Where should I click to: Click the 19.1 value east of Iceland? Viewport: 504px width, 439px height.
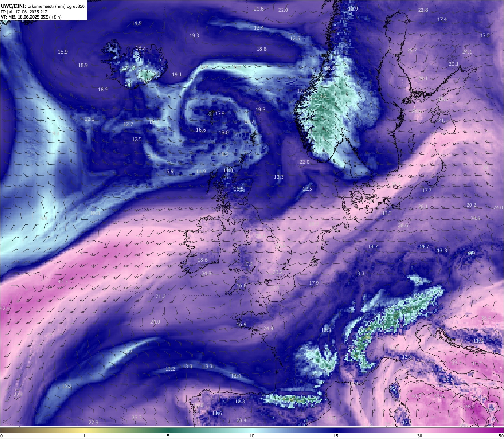(177, 74)
